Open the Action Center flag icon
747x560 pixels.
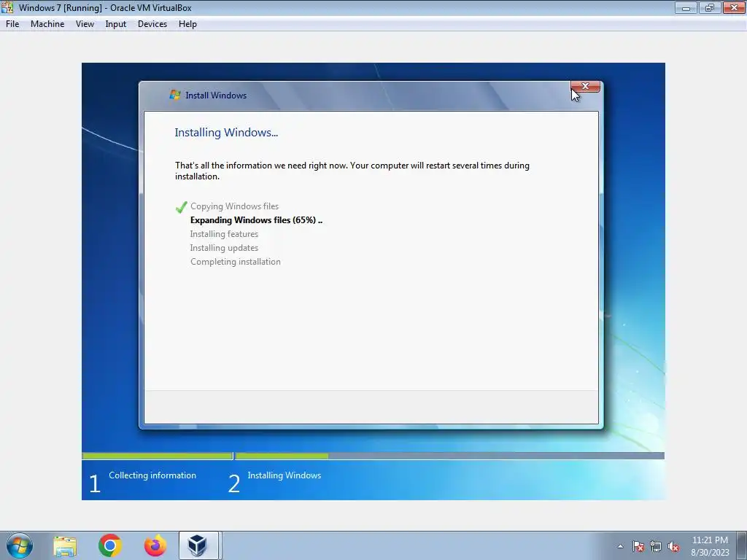[x=638, y=546]
